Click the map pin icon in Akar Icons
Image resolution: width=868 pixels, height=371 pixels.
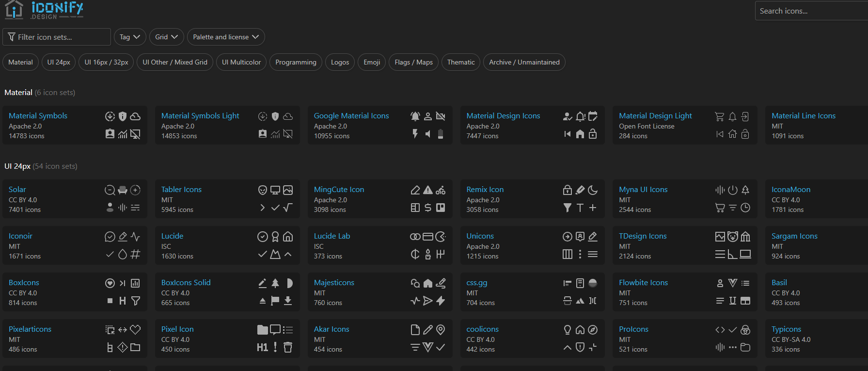click(x=441, y=330)
